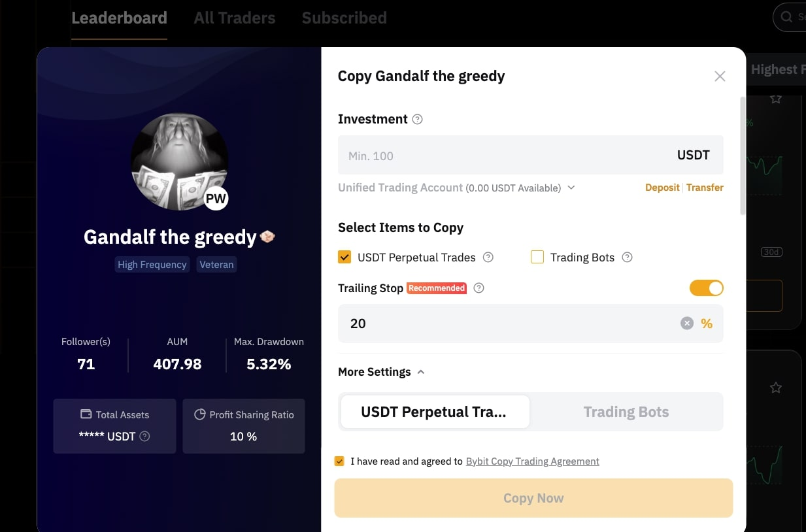Click the question mark next to Total Assets

pos(143,437)
